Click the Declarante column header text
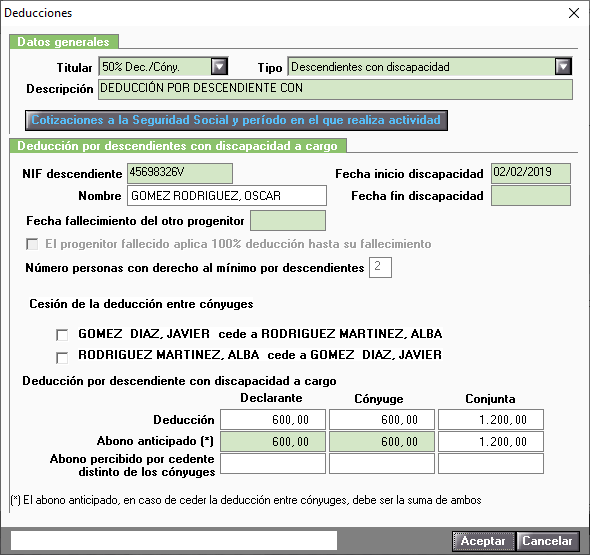 pyautogui.click(x=271, y=398)
